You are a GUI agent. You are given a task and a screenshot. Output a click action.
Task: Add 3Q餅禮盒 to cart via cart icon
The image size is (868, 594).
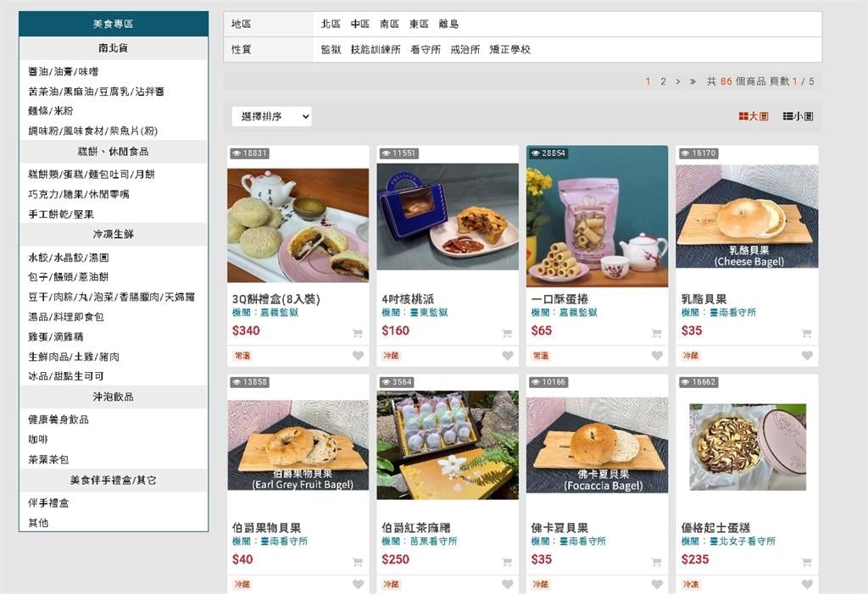pyautogui.click(x=359, y=331)
